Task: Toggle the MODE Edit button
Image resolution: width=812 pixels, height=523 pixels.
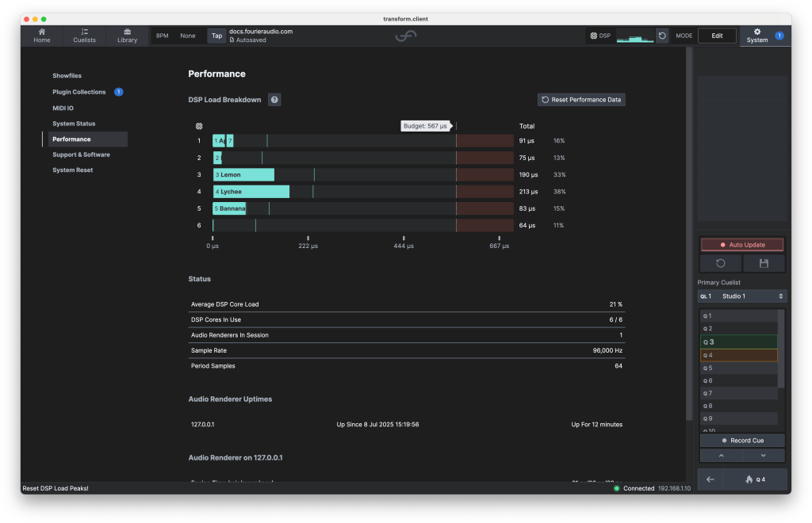Action: [x=717, y=36]
